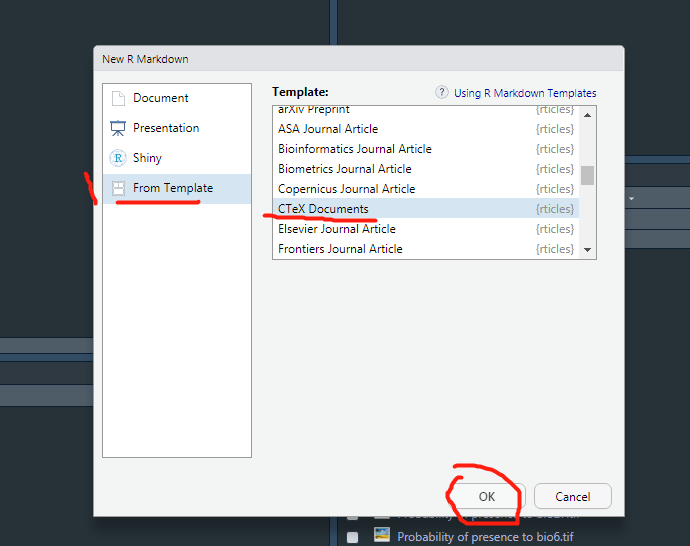Choose Elsevier Journal Article template
The height and width of the screenshot is (546, 690).
tap(426, 229)
